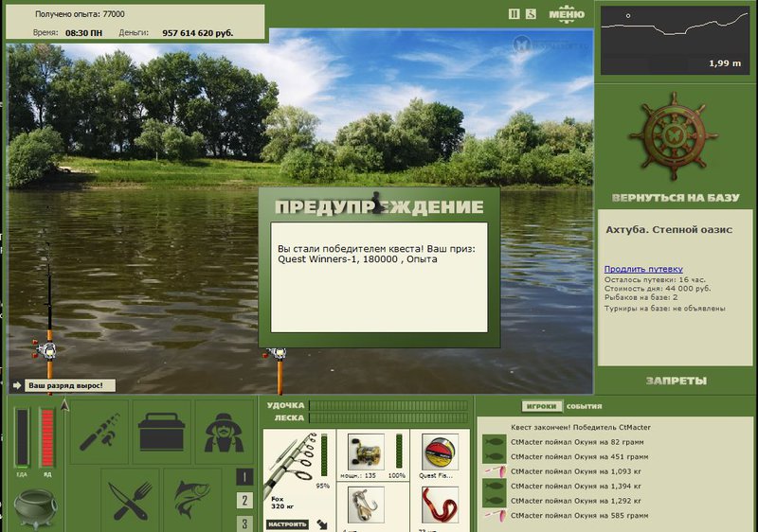Click the fish icon on the 1,292 кг row

pos(495,501)
